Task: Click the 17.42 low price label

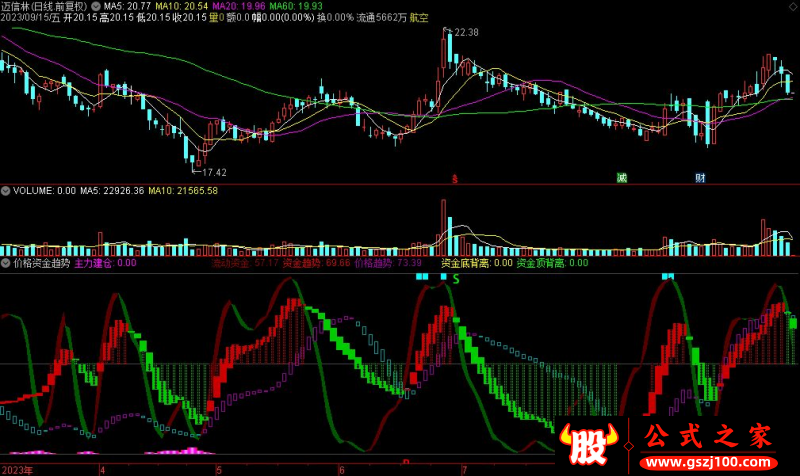Action: pos(214,172)
